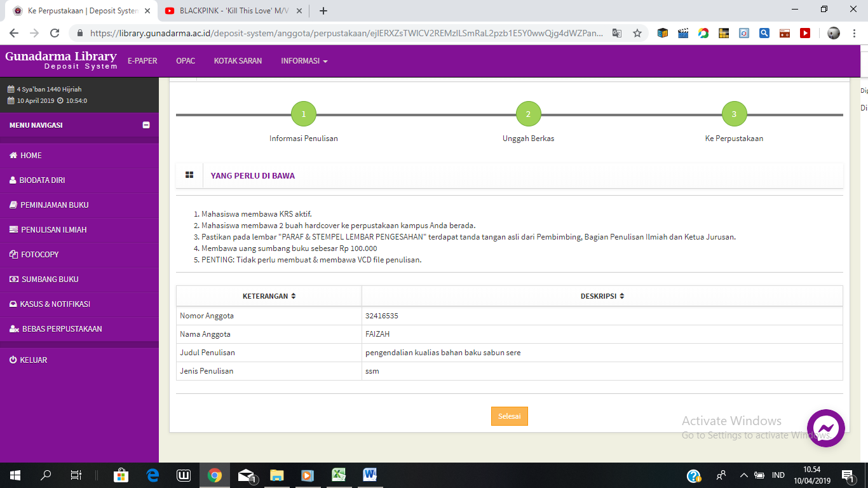Click the colorful circular extension icon
Viewport: 868px width, 488px height.
(x=703, y=33)
